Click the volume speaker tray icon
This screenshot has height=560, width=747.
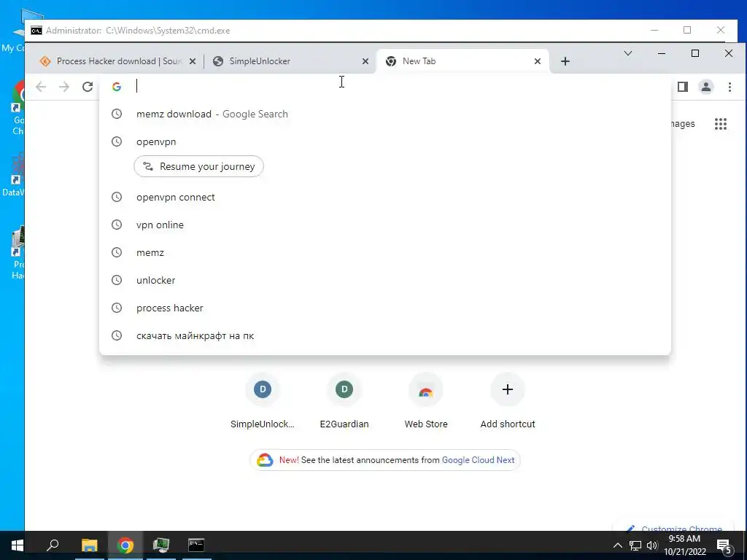[x=651, y=545]
